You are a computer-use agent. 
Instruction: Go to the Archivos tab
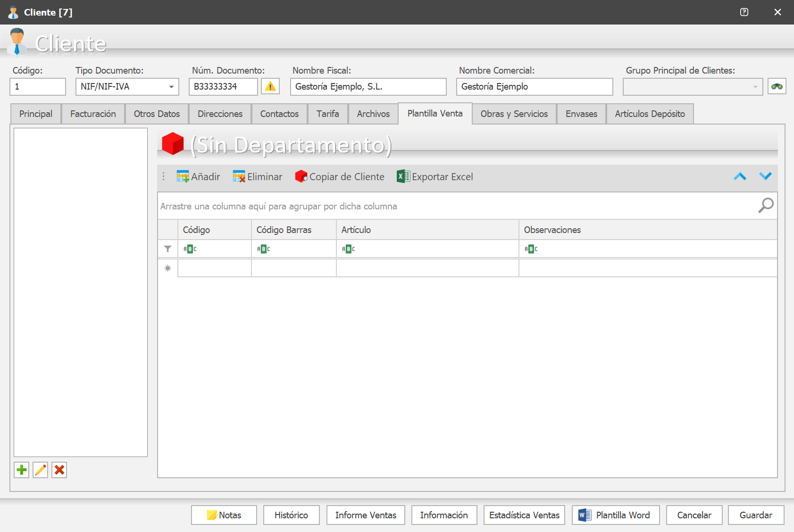(x=373, y=114)
